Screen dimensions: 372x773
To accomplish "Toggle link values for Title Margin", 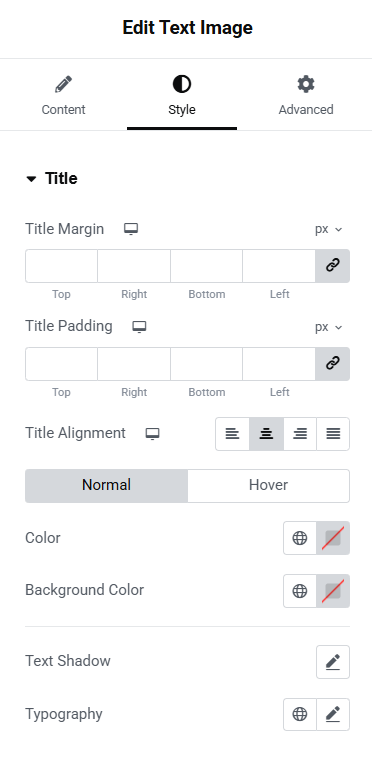I will 333,266.
